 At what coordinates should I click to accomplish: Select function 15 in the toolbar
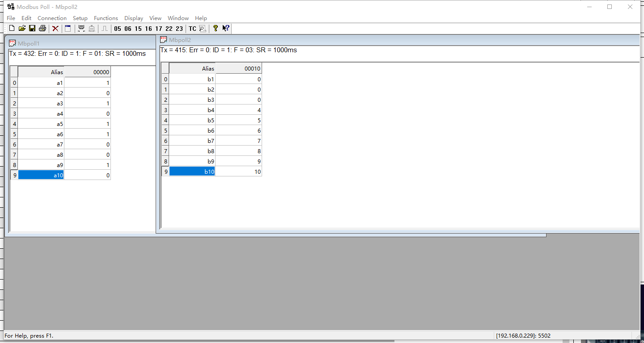point(138,29)
